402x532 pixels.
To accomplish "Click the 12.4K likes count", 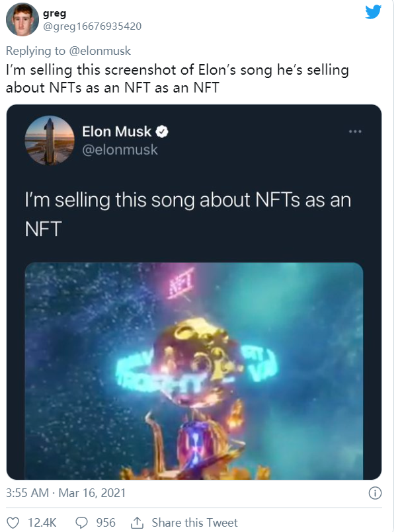I will 42,523.
